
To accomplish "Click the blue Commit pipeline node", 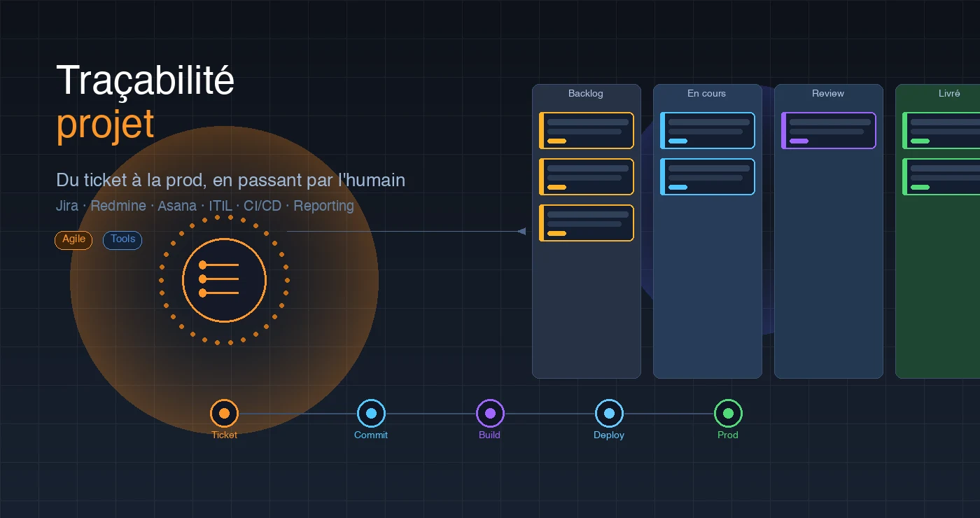I will point(371,414).
